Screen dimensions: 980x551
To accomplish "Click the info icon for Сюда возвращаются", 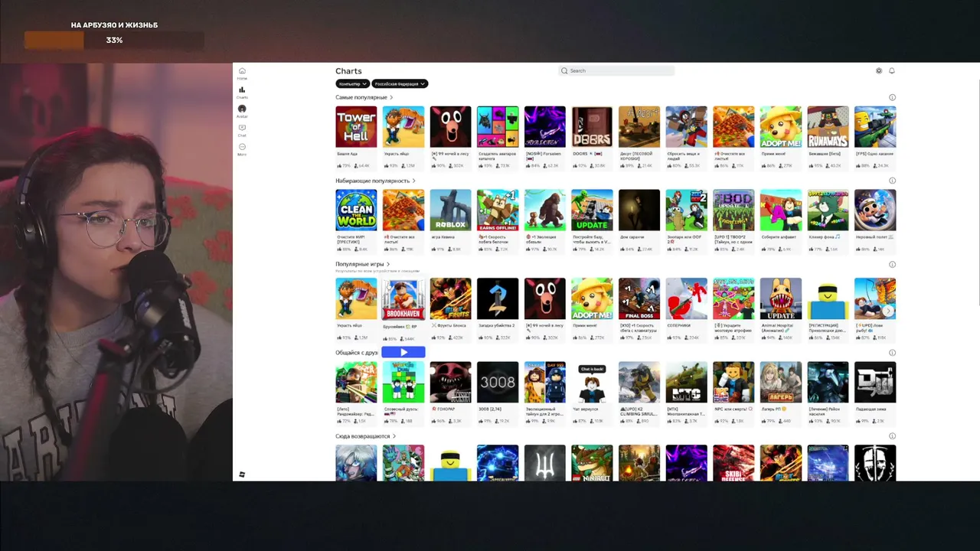I will coord(892,436).
